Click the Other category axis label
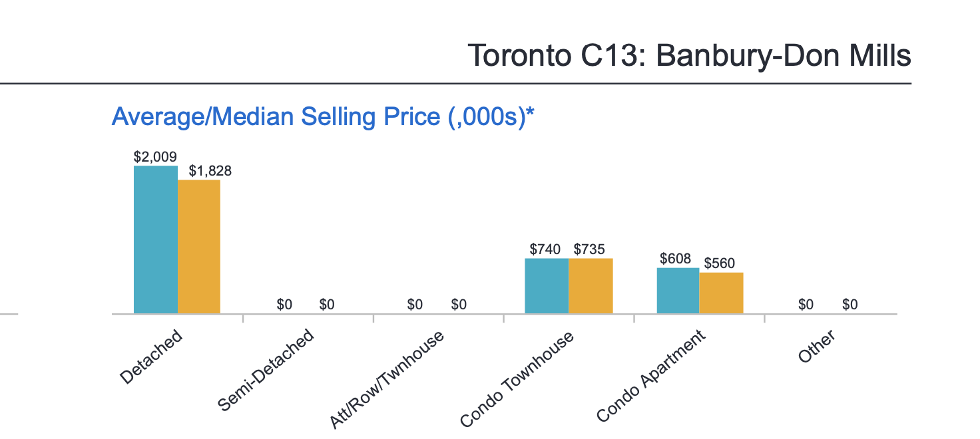 coord(817,347)
